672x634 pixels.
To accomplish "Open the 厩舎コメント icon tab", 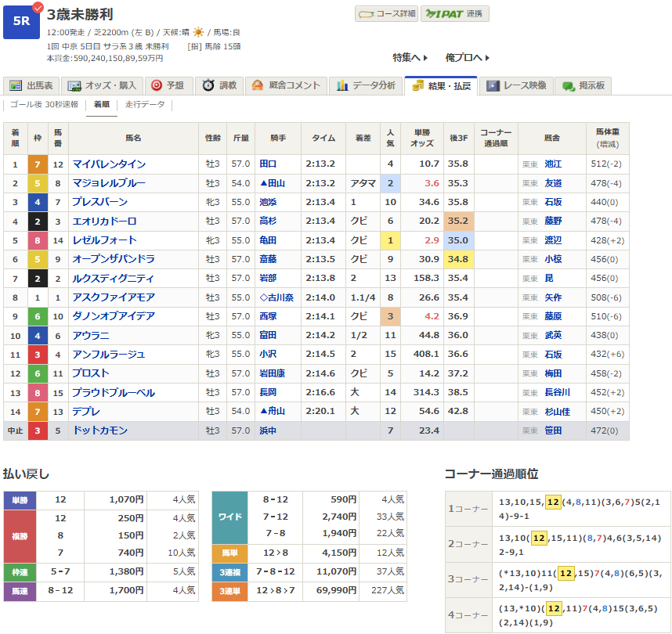I will 257,86.
